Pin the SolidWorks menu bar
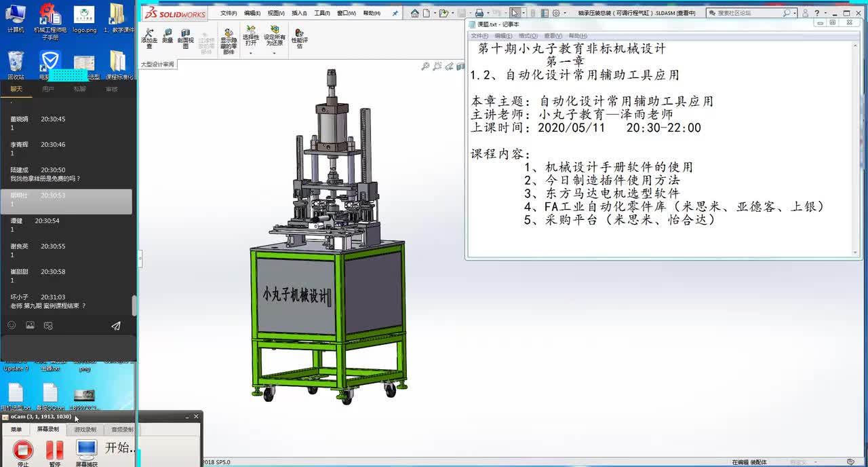The width and height of the screenshot is (868, 467). (395, 13)
